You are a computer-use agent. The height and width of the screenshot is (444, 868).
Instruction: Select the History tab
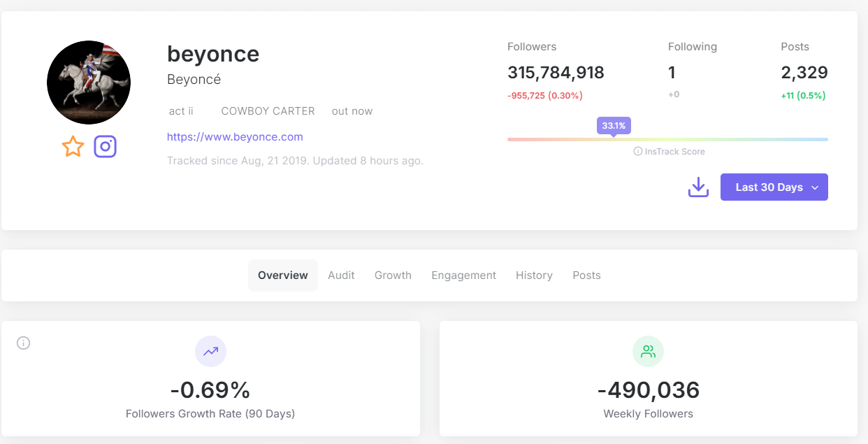click(534, 275)
